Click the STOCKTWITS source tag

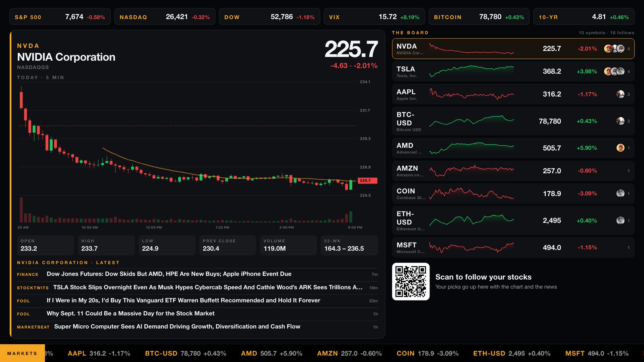[x=33, y=288]
